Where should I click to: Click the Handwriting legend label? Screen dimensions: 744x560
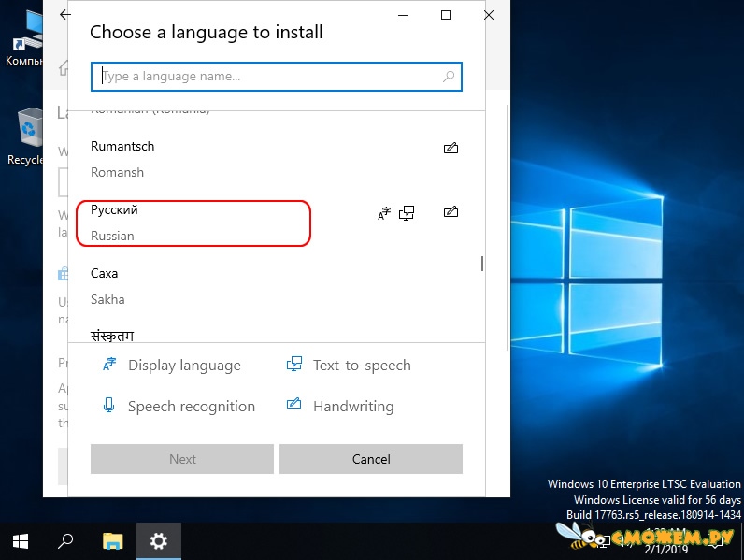(x=353, y=407)
